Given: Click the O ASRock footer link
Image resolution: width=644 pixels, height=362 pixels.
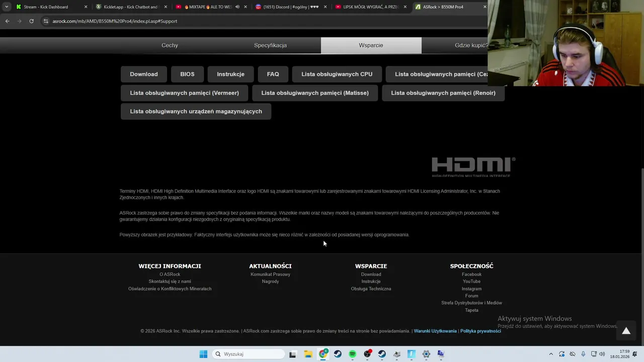Looking at the screenshot, I should (x=170, y=275).
